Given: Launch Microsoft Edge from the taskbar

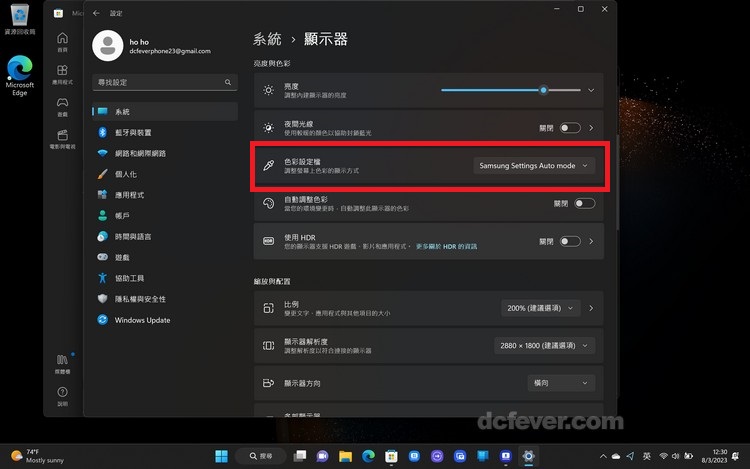Looking at the screenshot, I should (368, 456).
